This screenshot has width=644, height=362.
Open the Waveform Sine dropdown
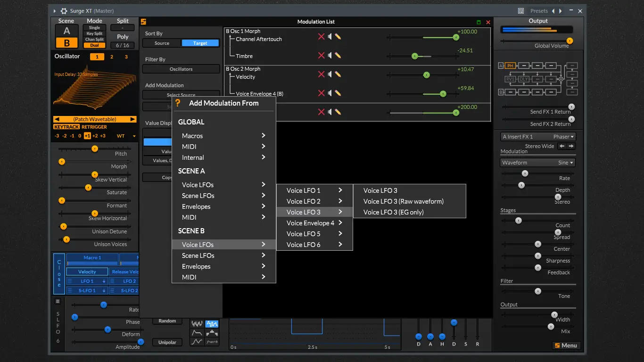tap(538, 163)
